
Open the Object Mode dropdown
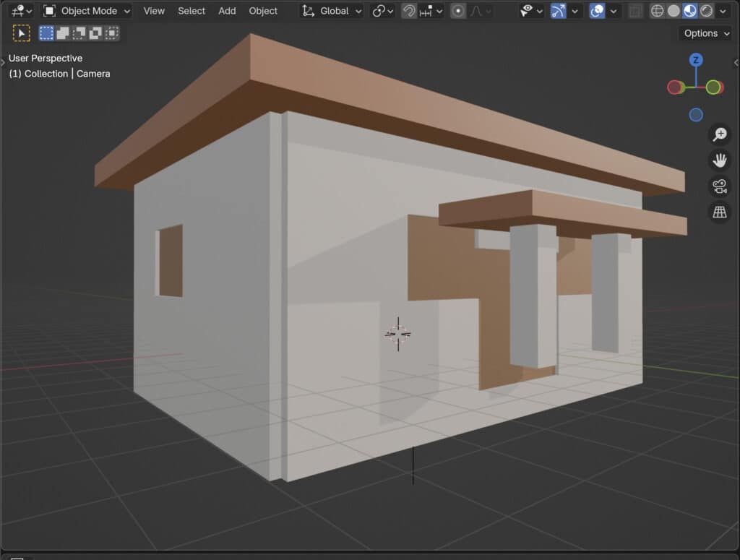85,11
